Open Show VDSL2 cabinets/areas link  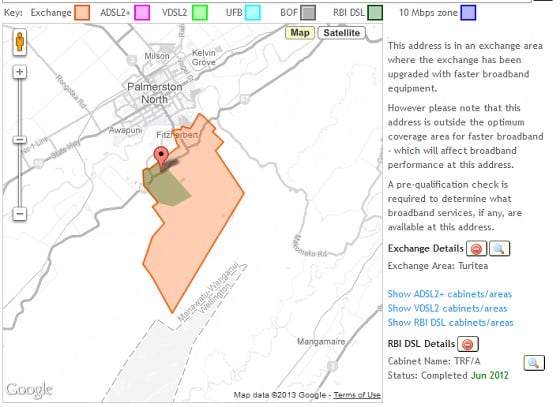[447, 308]
